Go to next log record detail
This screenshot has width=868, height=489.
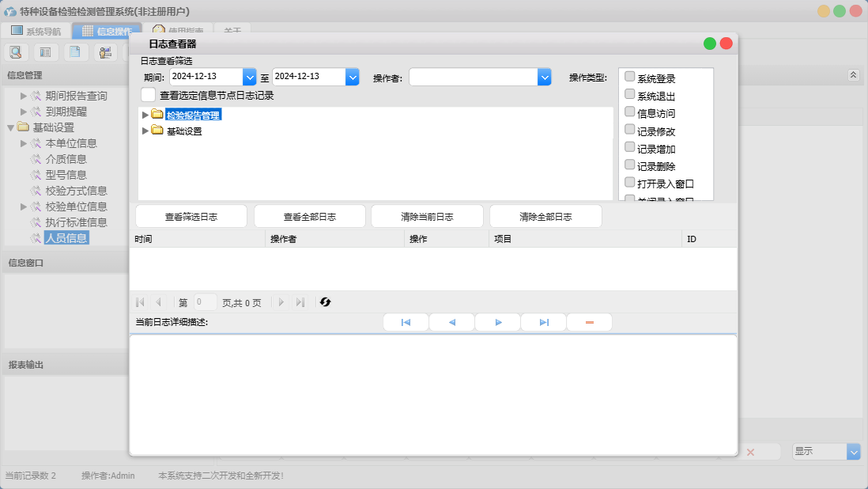coord(498,323)
